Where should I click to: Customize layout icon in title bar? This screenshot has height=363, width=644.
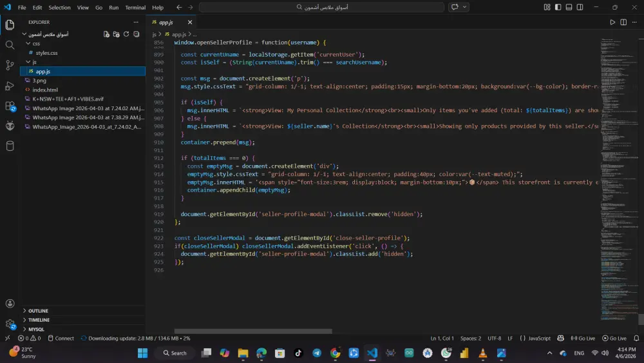click(547, 7)
